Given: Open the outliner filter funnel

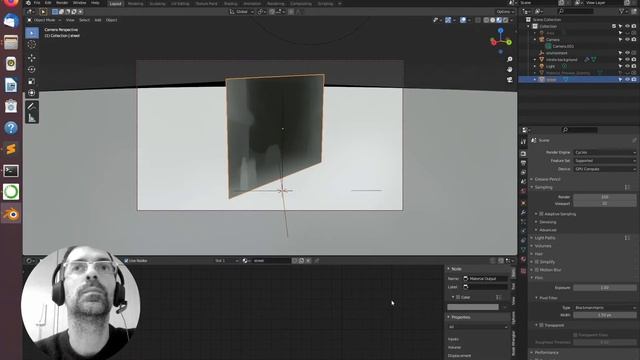Looking at the screenshot, I should [622, 11].
